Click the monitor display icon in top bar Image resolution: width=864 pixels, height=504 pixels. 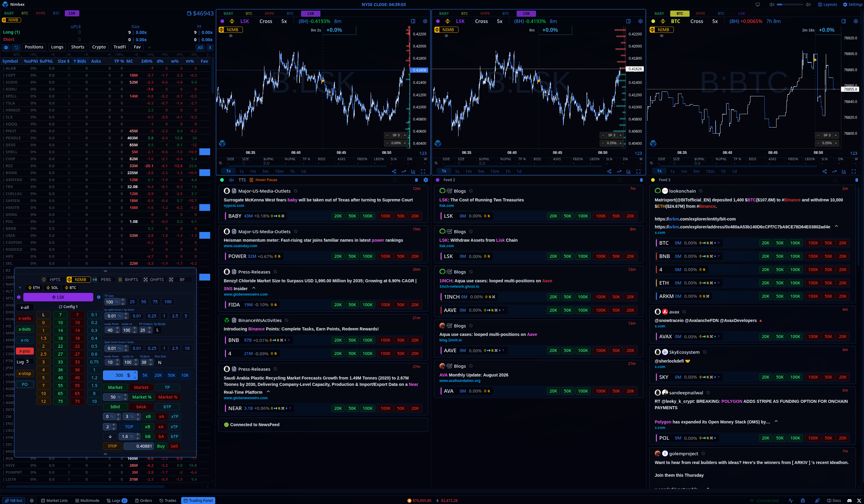(x=758, y=5)
